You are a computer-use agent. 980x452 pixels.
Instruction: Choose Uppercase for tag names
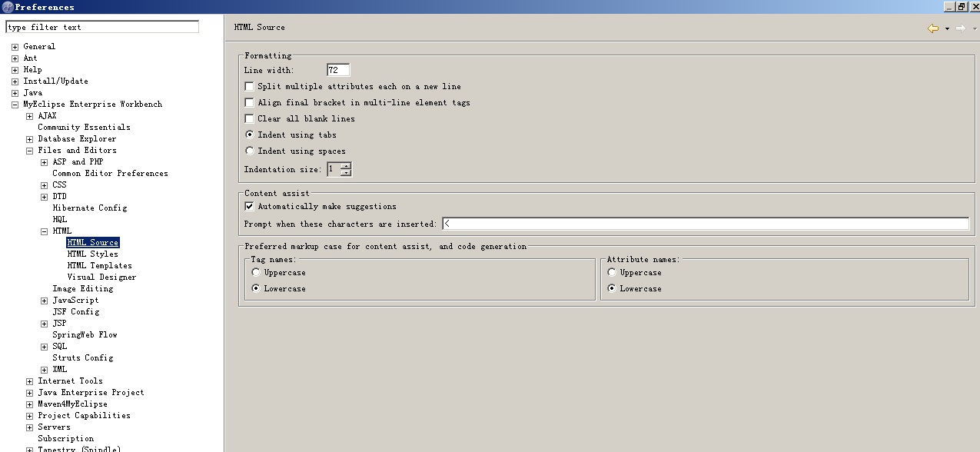(x=256, y=273)
